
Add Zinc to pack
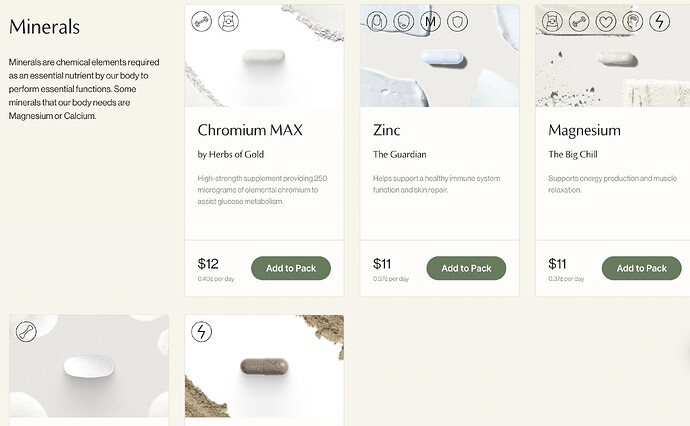(x=466, y=268)
